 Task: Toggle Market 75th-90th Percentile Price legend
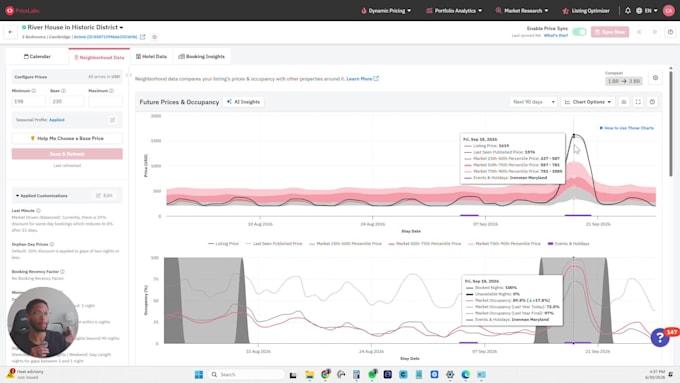point(504,244)
